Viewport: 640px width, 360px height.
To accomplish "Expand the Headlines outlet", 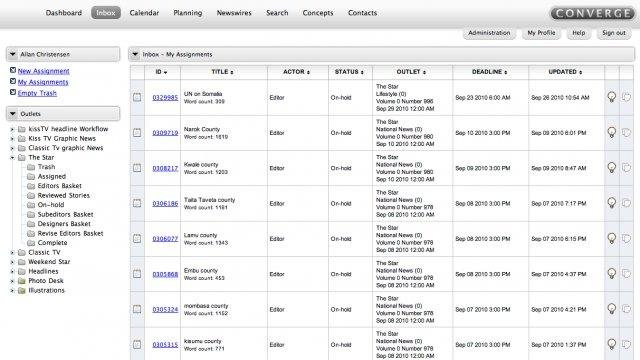I will pos(12,271).
